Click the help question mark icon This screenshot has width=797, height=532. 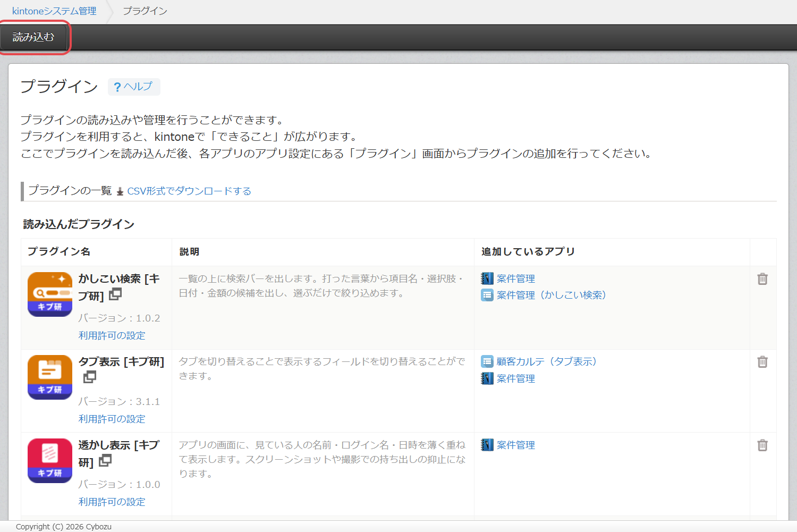(117, 87)
